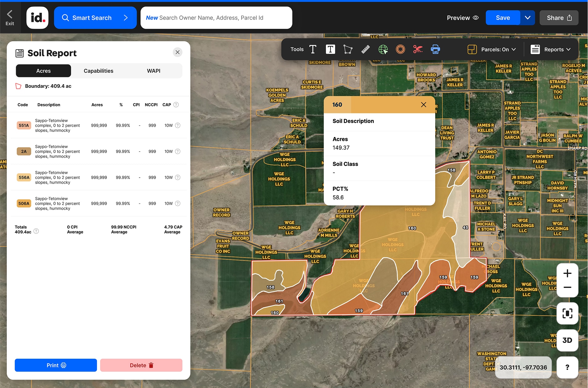Image resolution: width=588 pixels, height=388 pixels.
Task: Open the web map globe tool
Action: tap(383, 49)
